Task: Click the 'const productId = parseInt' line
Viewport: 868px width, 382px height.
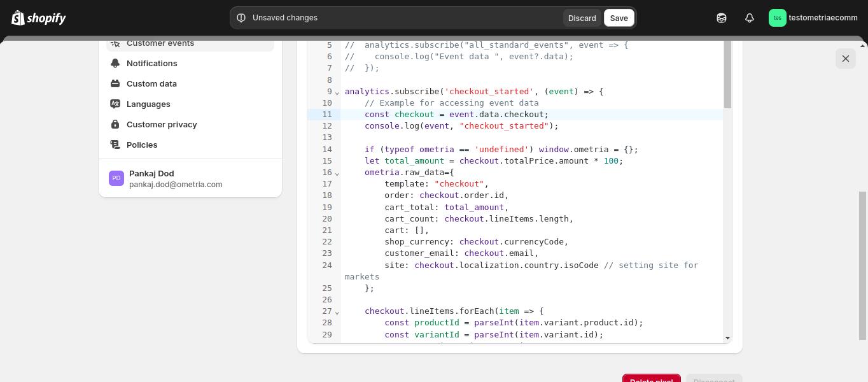Action: coord(514,323)
